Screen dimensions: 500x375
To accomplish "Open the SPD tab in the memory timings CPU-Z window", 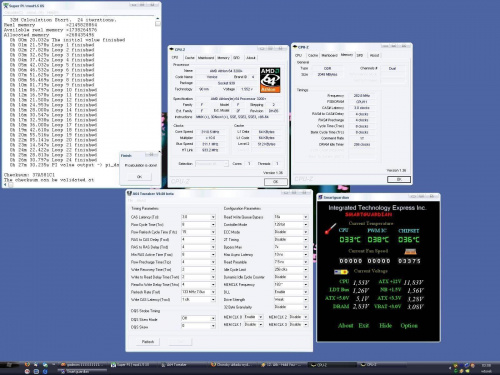I will pos(360,55).
